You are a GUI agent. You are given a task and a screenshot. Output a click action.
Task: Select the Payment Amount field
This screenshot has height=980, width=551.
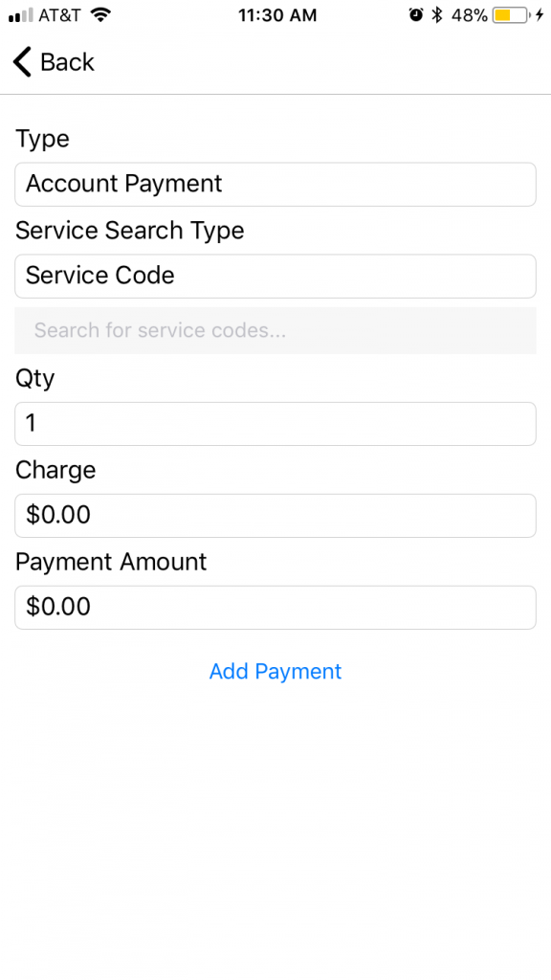coord(275,608)
